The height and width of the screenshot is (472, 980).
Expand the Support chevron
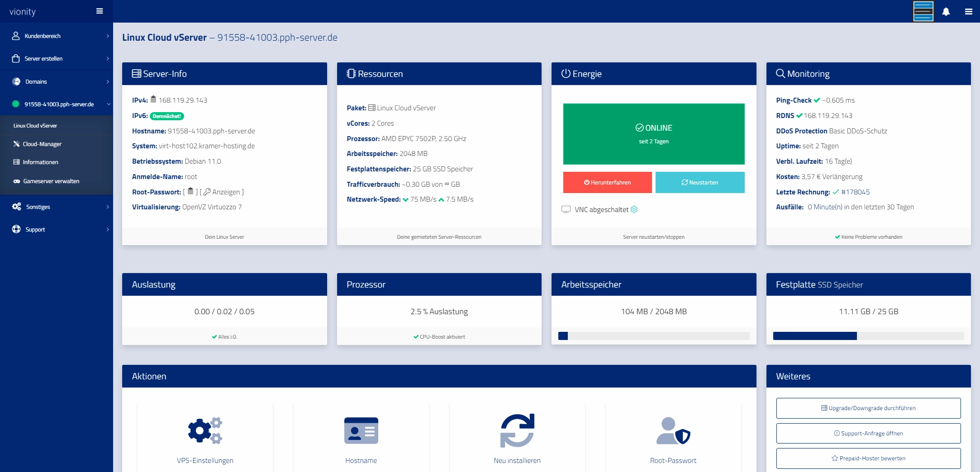click(x=108, y=229)
